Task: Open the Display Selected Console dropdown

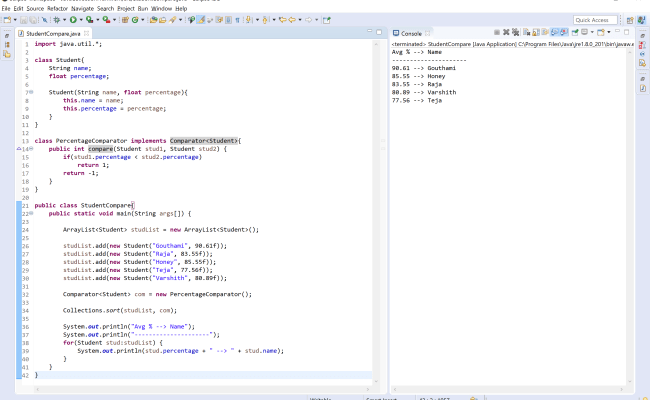Action: (592, 32)
